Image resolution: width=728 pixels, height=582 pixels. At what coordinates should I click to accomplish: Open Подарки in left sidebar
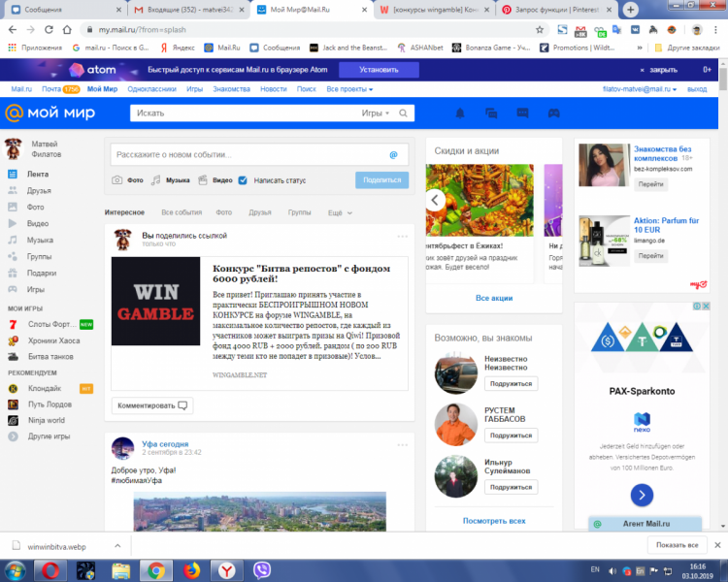click(41, 273)
